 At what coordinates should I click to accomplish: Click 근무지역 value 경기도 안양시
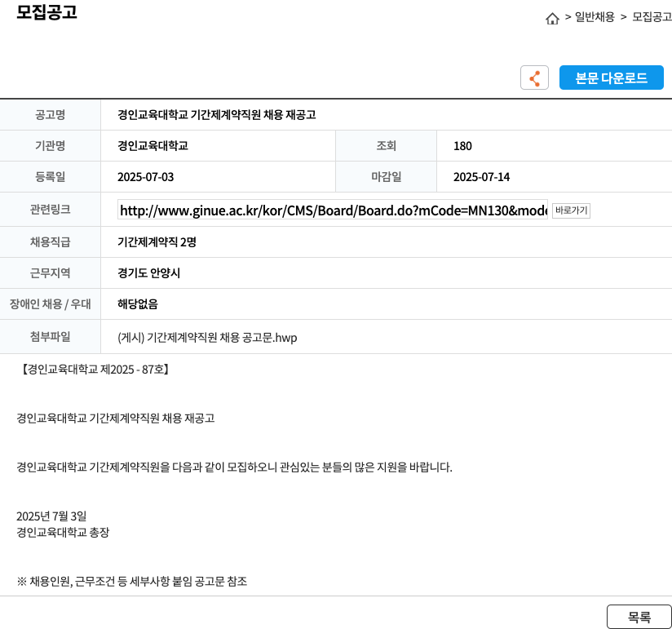pyautogui.click(x=148, y=273)
